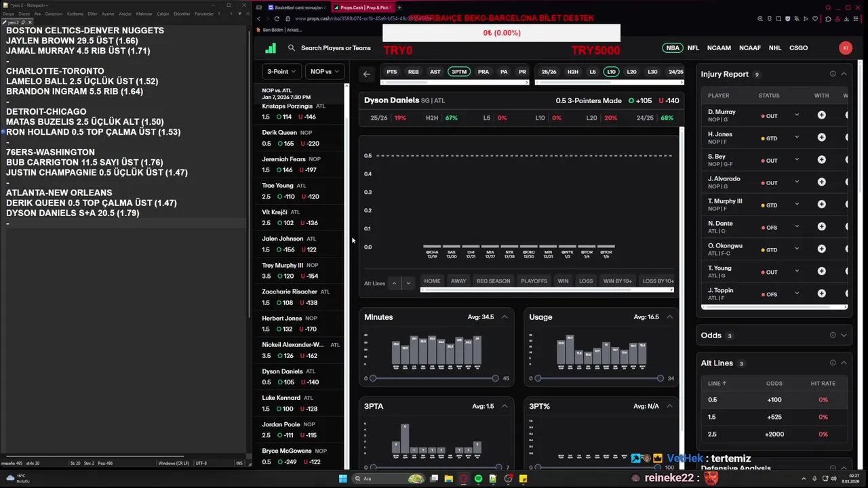Switch to the NFL league tab
868x488 pixels.
[x=693, y=48]
